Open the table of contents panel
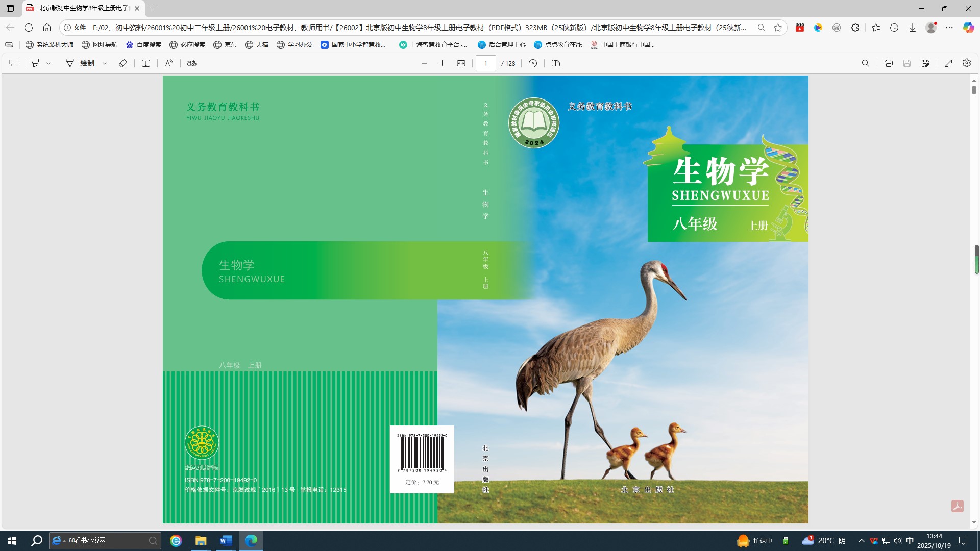 tap(14, 63)
